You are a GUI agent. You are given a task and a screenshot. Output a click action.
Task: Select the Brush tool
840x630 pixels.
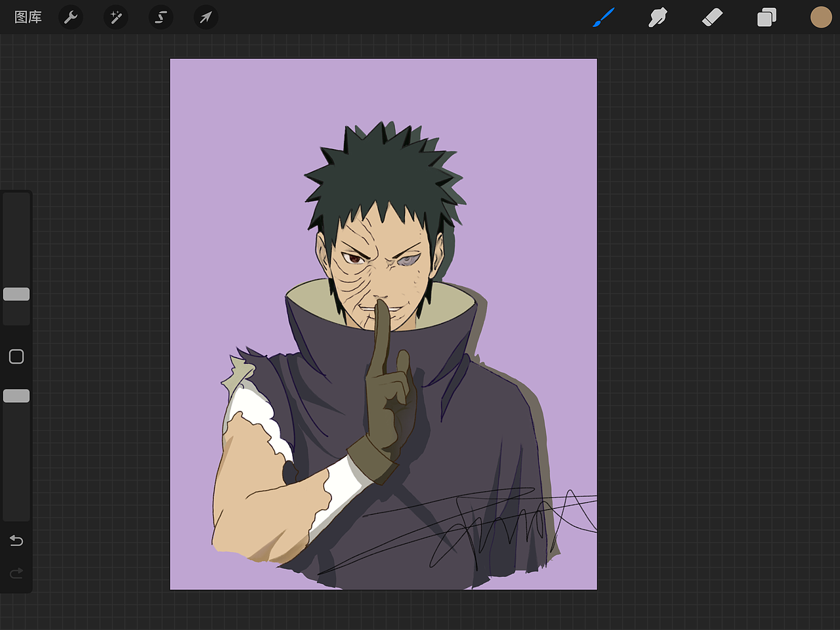click(x=604, y=17)
